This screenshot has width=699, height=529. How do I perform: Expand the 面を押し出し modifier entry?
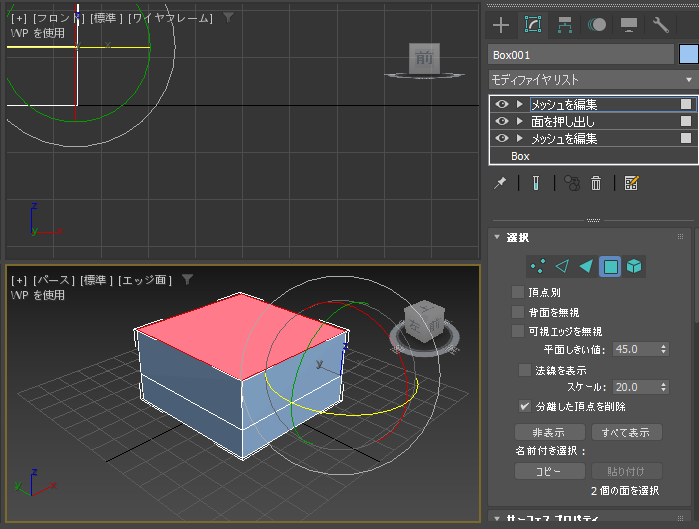click(x=519, y=121)
